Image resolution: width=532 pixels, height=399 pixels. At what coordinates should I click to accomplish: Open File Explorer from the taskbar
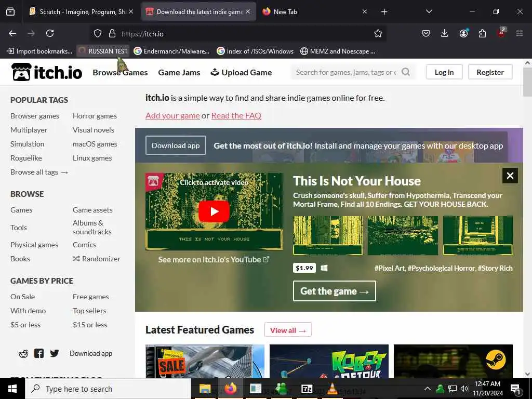pos(205,389)
